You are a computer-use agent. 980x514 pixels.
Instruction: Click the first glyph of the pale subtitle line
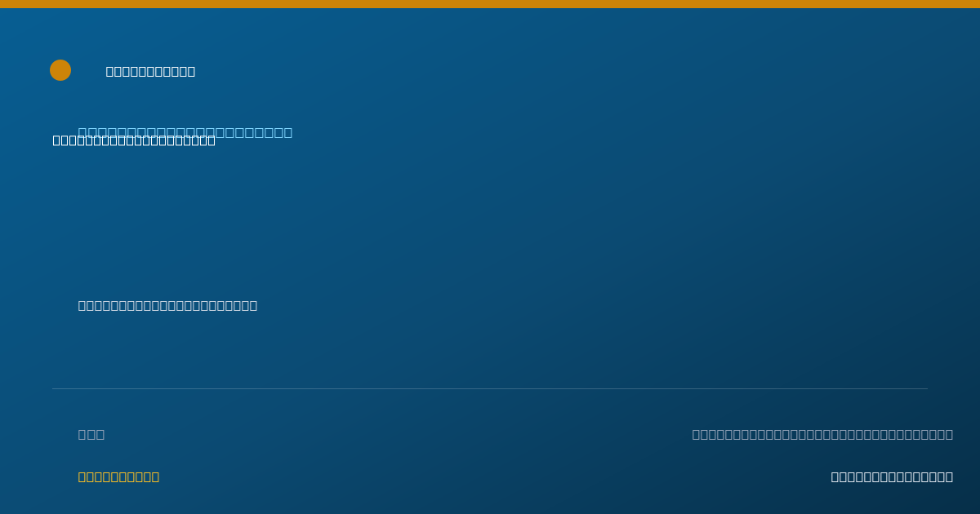click(x=82, y=305)
